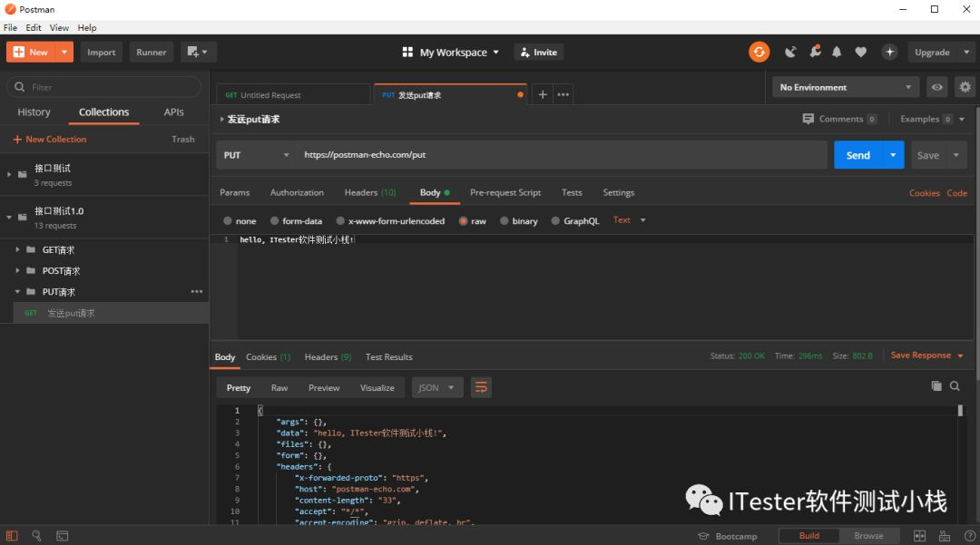Click the Runner button
Image resolution: width=980 pixels, height=545 pixels.
[152, 52]
